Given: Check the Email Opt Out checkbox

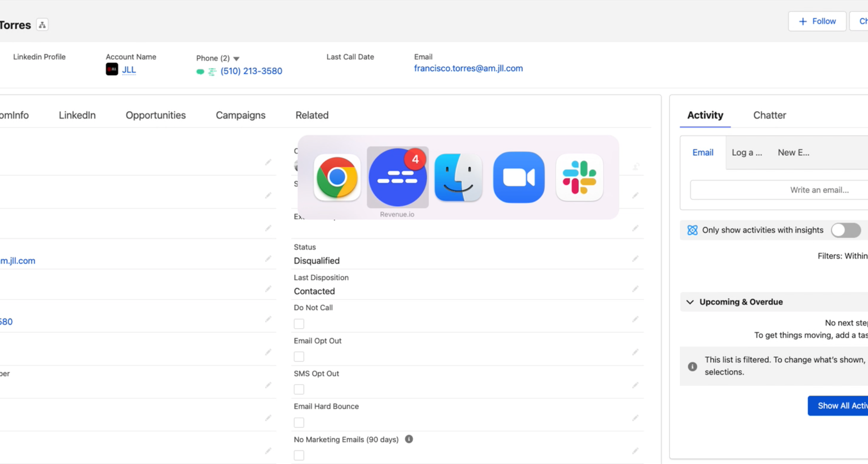Looking at the screenshot, I should point(299,357).
